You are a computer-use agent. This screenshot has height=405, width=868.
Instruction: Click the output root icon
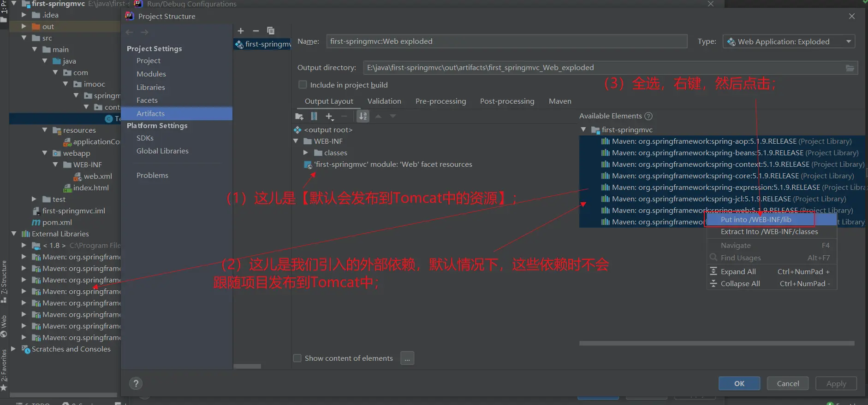(x=297, y=130)
